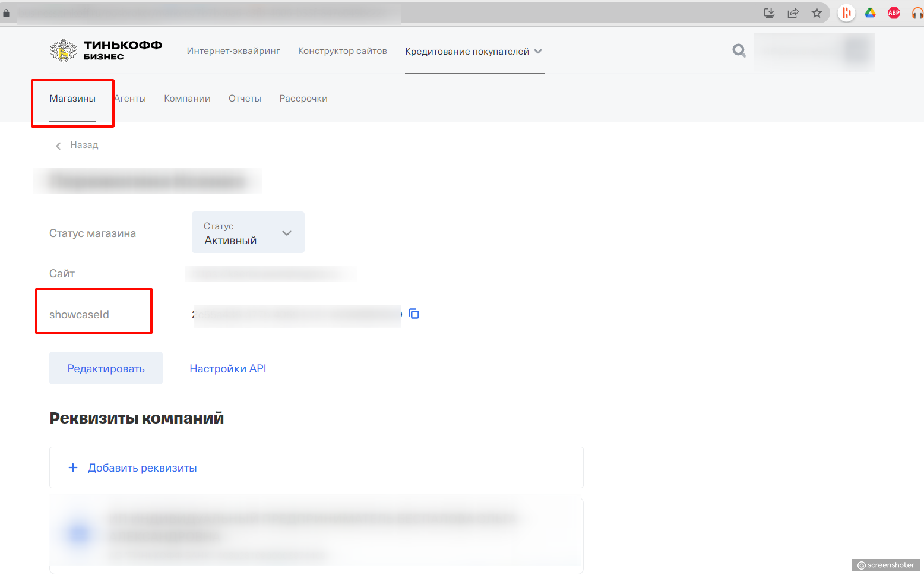Navigate to Интернет-эквайринг section
The height and width of the screenshot is (575, 924).
(233, 51)
